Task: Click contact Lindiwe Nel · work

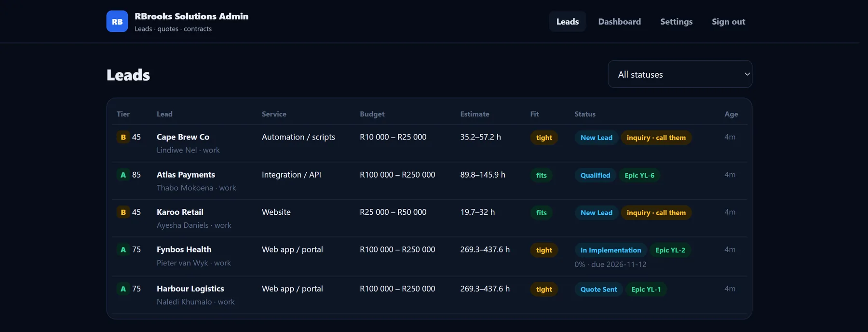Action: click(188, 150)
